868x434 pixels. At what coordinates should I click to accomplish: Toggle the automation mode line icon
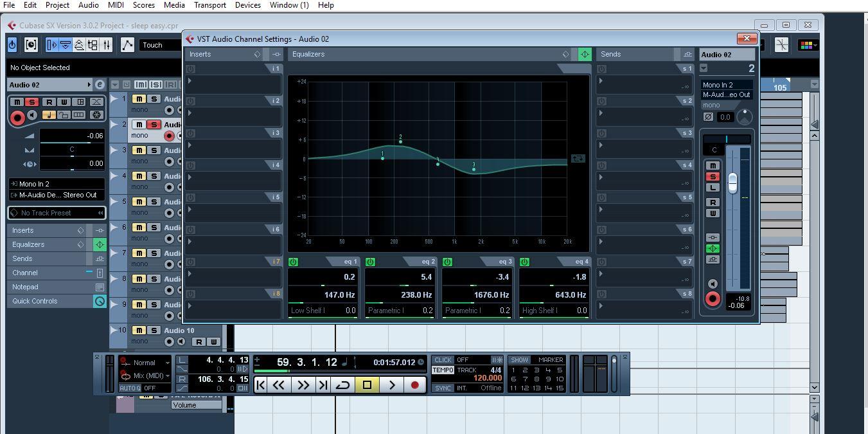(127, 44)
